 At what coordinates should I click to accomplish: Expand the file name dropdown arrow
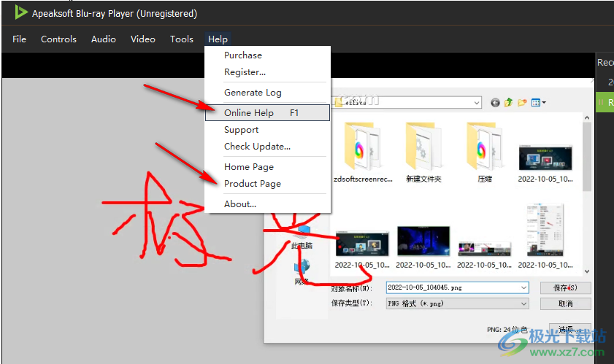coord(524,287)
